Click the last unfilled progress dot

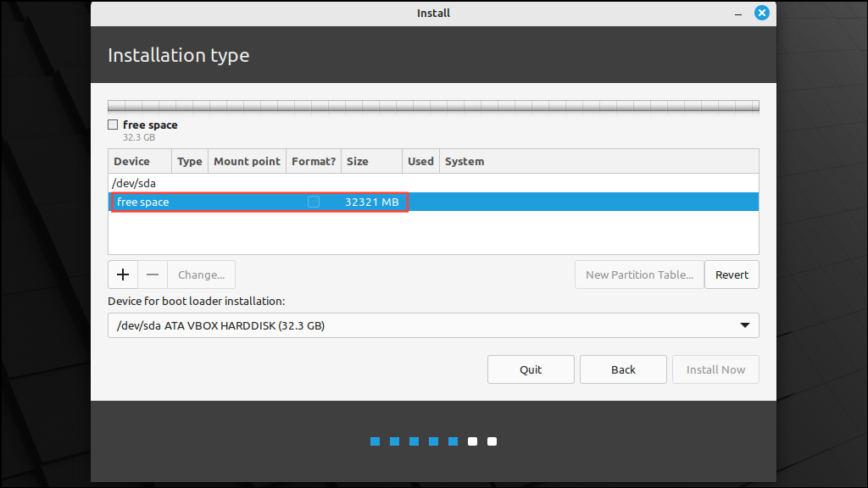click(492, 441)
